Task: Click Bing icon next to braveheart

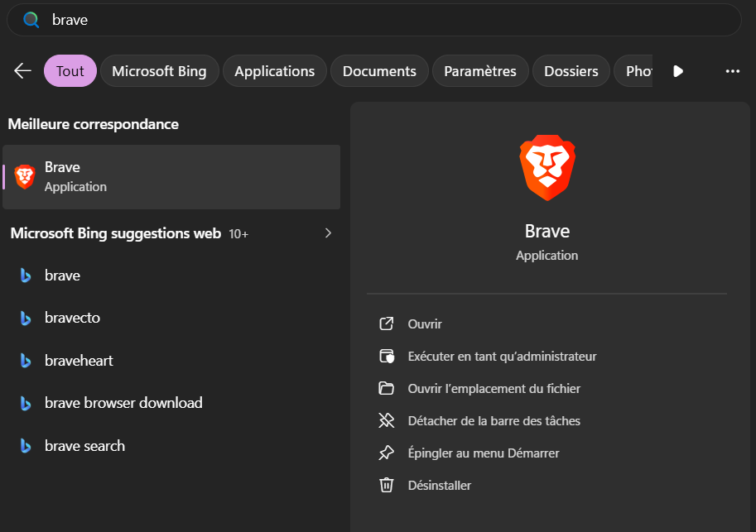Action: (x=26, y=361)
